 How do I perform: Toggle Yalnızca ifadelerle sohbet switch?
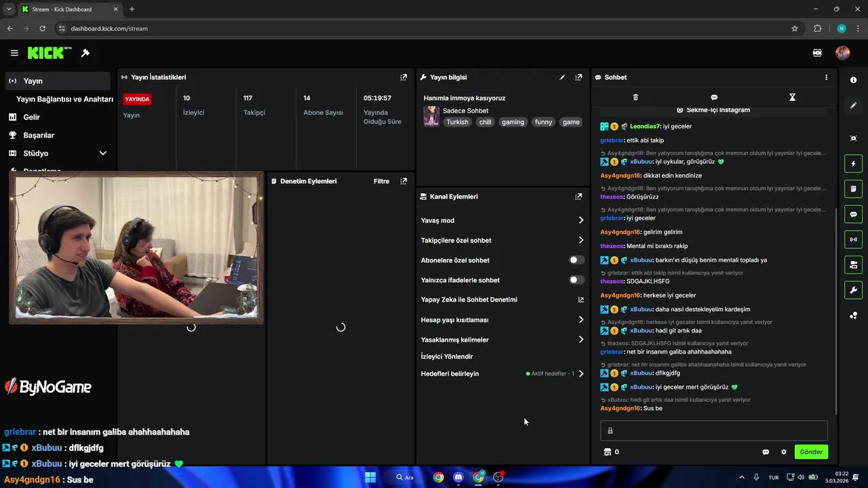576,280
